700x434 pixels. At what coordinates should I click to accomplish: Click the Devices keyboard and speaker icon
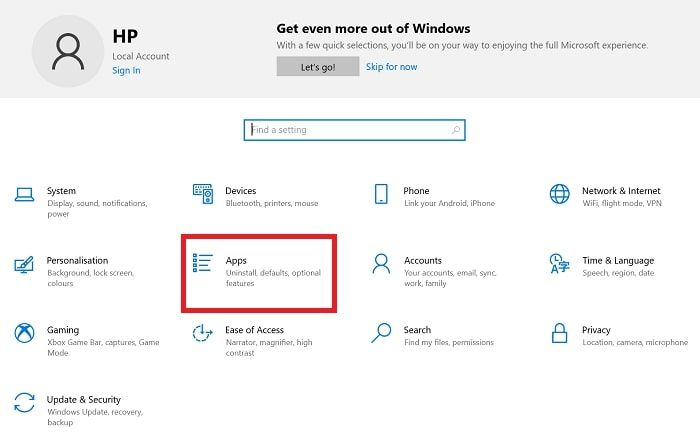tap(203, 194)
